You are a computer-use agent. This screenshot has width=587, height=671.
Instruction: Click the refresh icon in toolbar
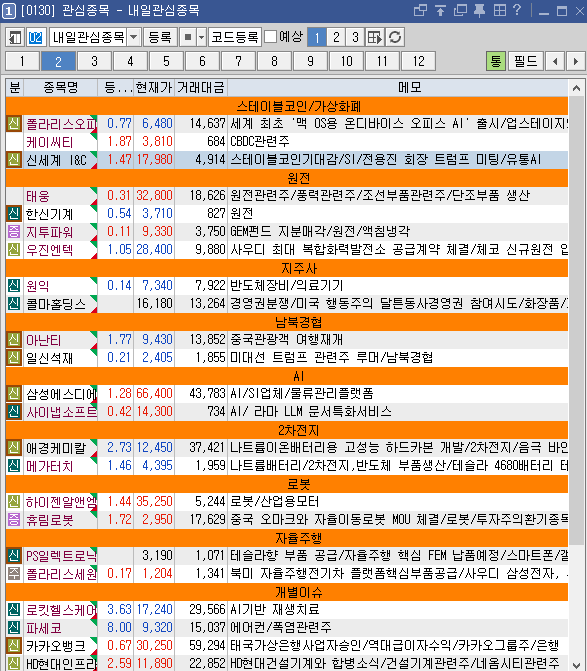tap(395, 37)
